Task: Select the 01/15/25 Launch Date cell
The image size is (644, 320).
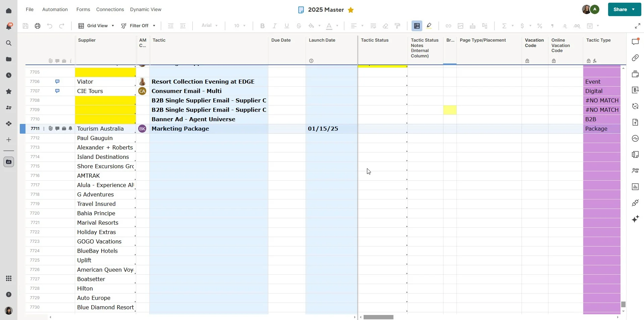Action: click(331, 129)
